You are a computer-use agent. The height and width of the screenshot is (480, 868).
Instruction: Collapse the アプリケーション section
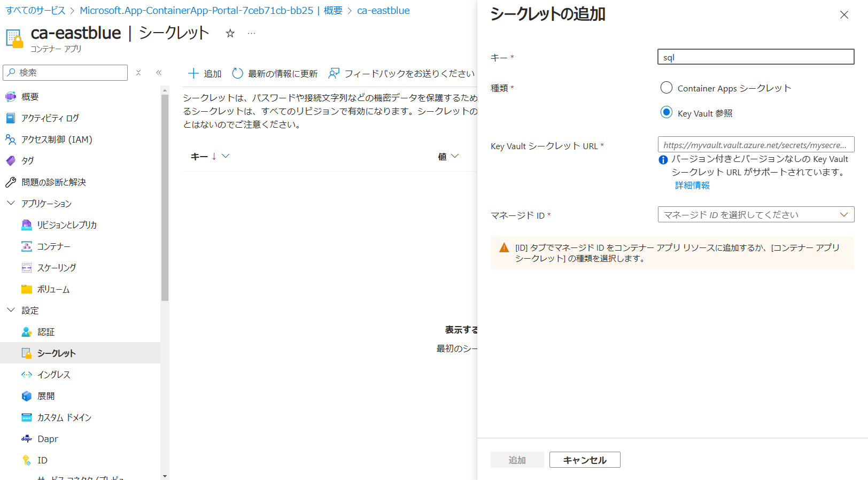11,204
